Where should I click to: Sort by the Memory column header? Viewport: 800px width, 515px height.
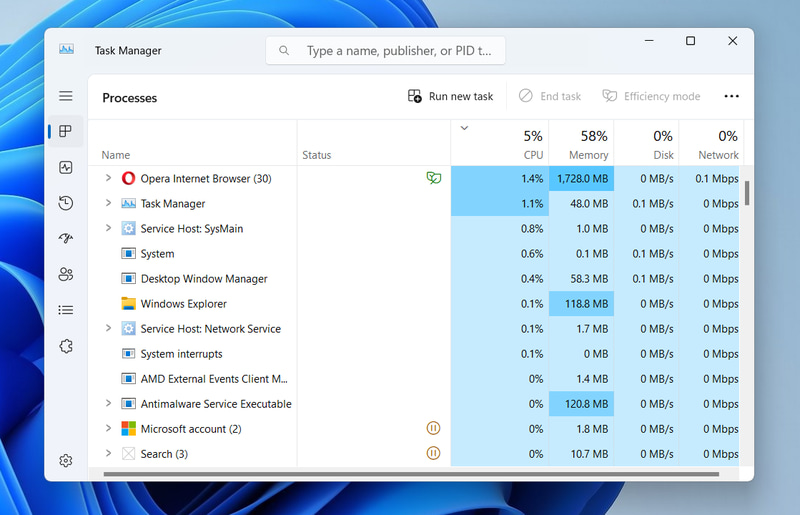[x=582, y=143]
